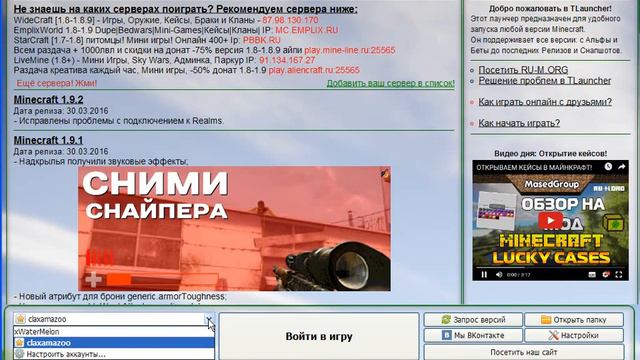Click server IP 91.134.167.27
Image resolution: width=640 pixels, height=360 pixels.
287,60
